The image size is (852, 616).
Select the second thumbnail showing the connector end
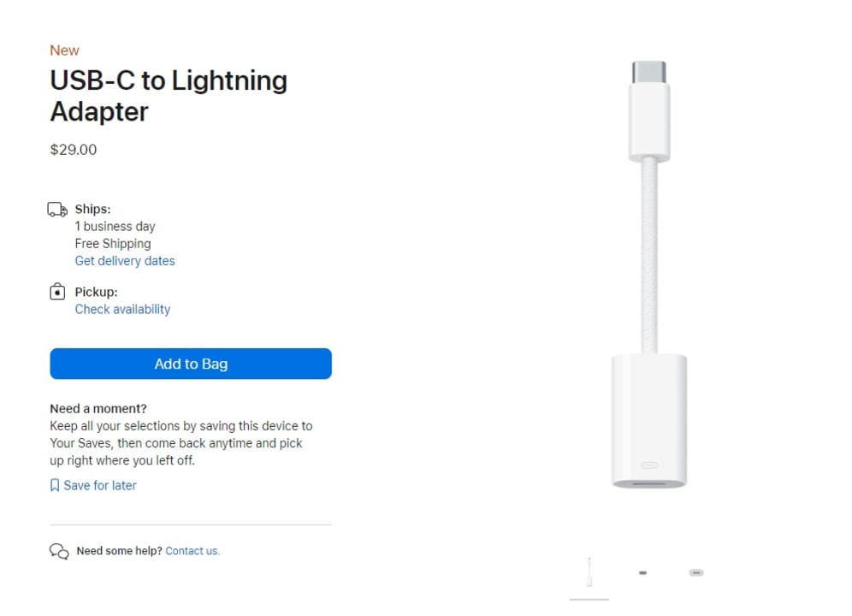pos(642,572)
